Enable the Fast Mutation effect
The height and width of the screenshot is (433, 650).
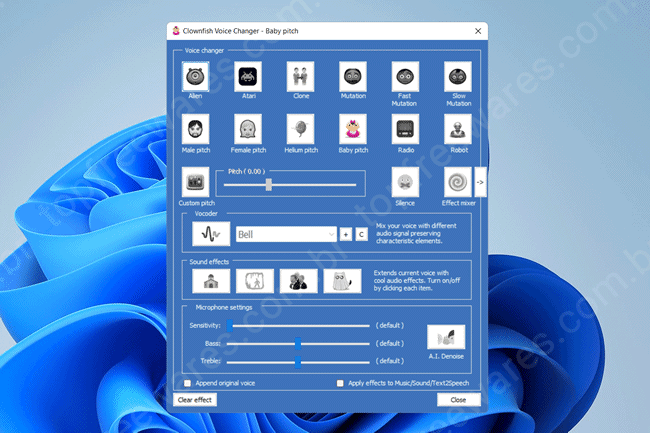point(405,77)
